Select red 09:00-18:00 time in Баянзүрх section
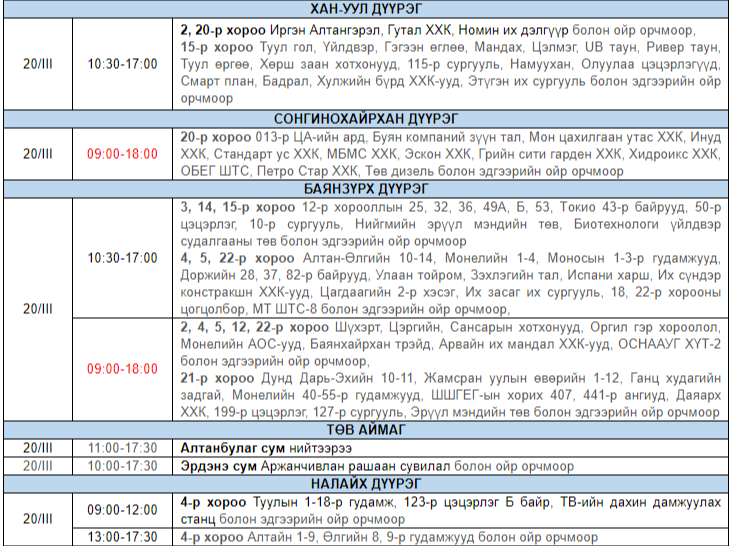The image size is (730, 547). pyautogui.click(x=122, y=369)
